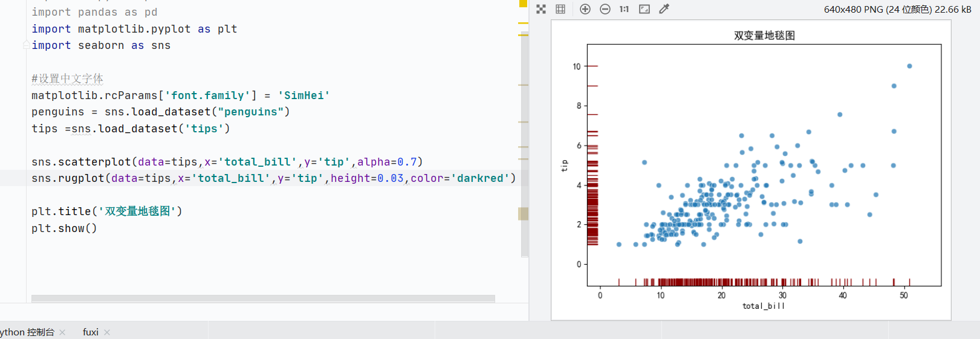
Task: Zoom in on the plot image
Action: 585,9
